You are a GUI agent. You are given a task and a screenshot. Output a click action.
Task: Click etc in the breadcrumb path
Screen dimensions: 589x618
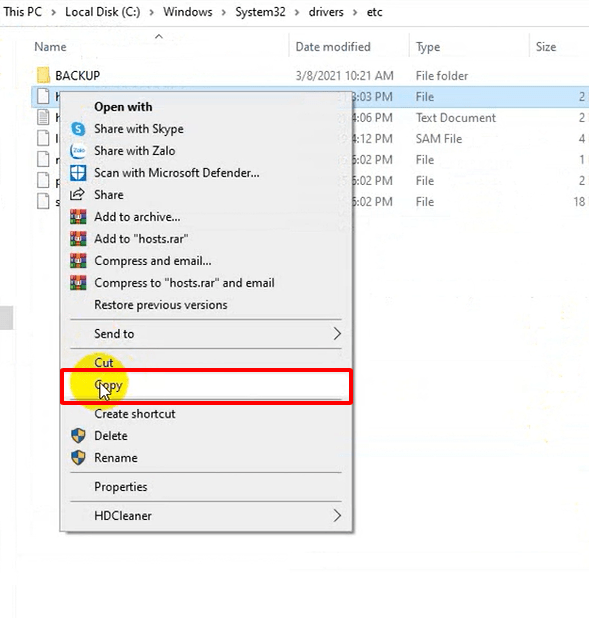point(374,12)
